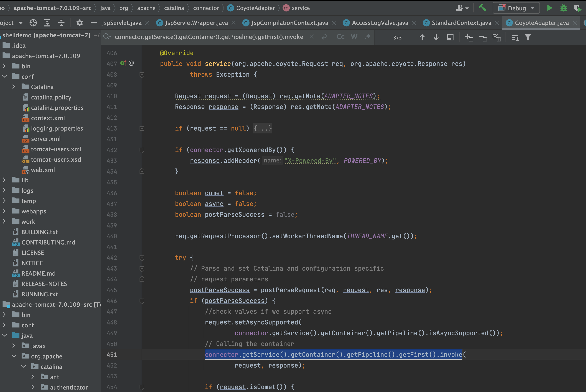Expand the webapps folder

[x=4, y=211]
